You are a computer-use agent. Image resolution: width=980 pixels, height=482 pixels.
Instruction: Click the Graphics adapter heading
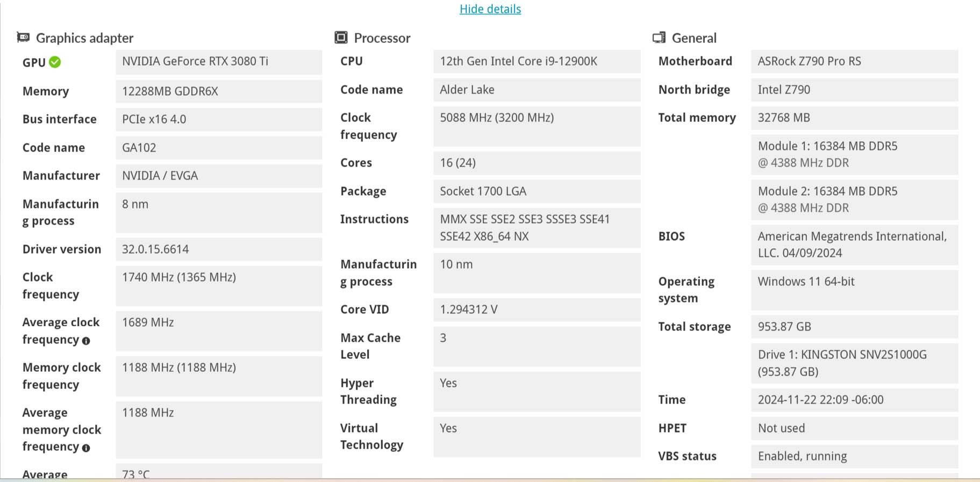(x=84, y=38)
